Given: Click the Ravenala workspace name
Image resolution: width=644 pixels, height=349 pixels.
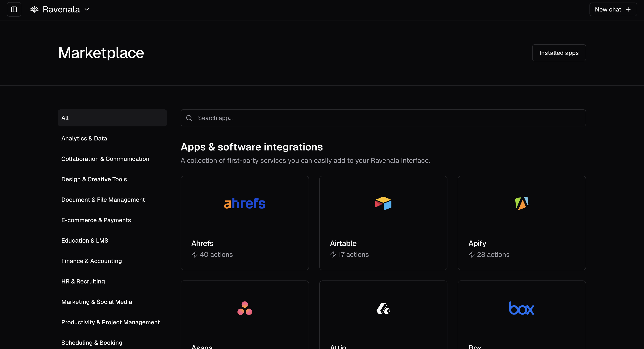Looking at the screenshot, I should coord(61,10).
